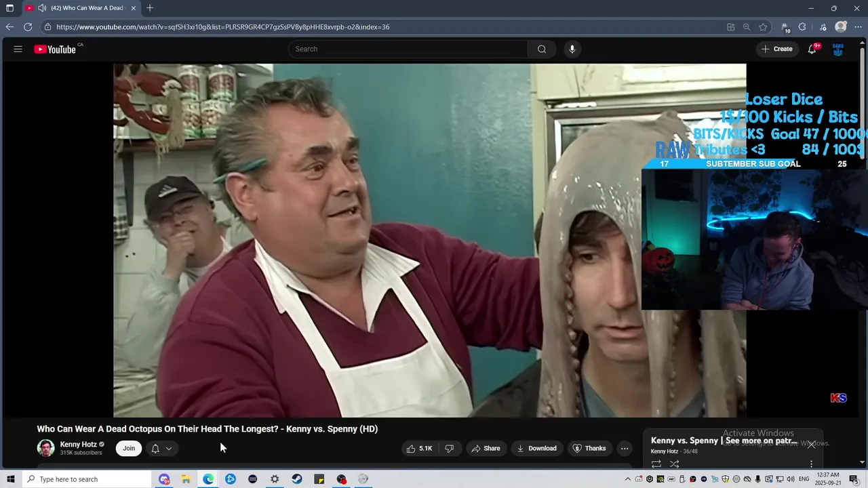View site information lock icon
The height and width of the screenshot is (488, 868).
[x=47, y=27]
